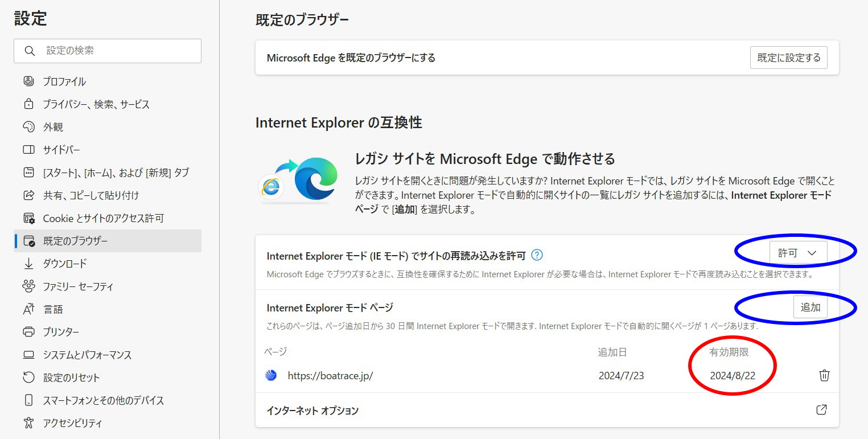868x439 pixels.
Task: Select Cookie とサイトのアクセス許可 menu item
Action: coord(104,218)
